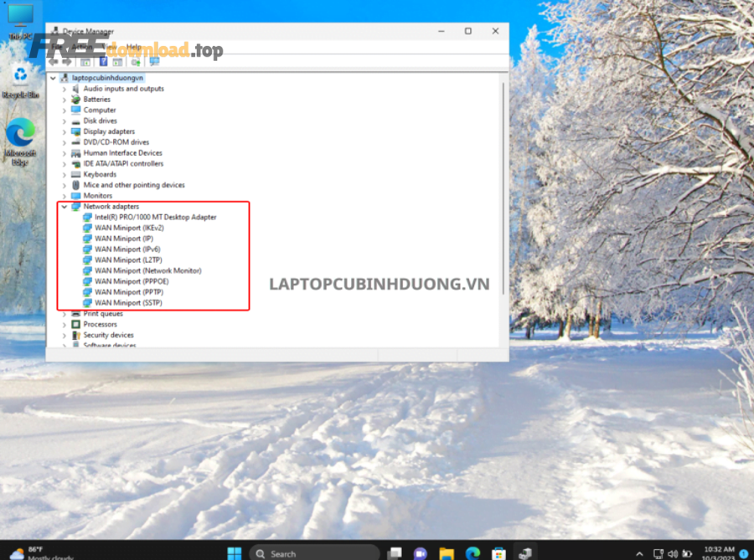The width and height of the screenshot is (754, 560).
Task: Select WAN Miniport (IPv6)
Action: (x=127, y=249)
